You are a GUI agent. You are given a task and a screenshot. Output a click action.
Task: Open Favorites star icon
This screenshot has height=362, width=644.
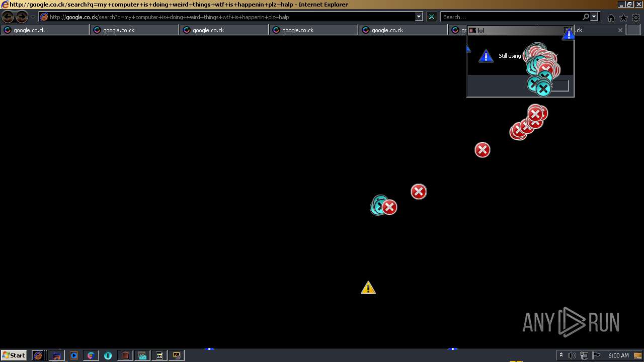coord(623,18)
